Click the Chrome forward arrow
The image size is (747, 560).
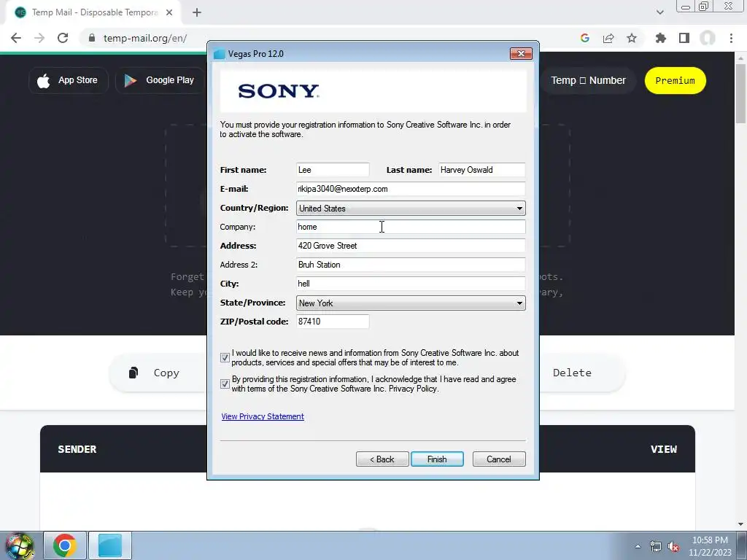click(39, 38)
